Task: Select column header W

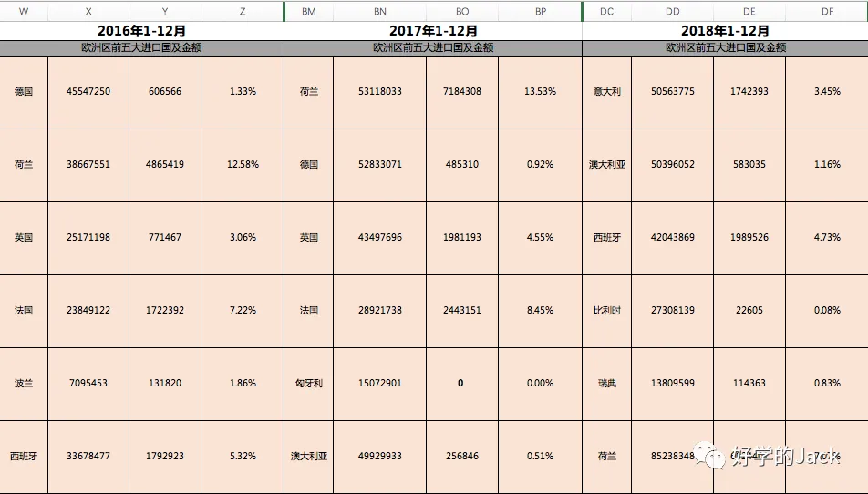Action: point(24,12)
